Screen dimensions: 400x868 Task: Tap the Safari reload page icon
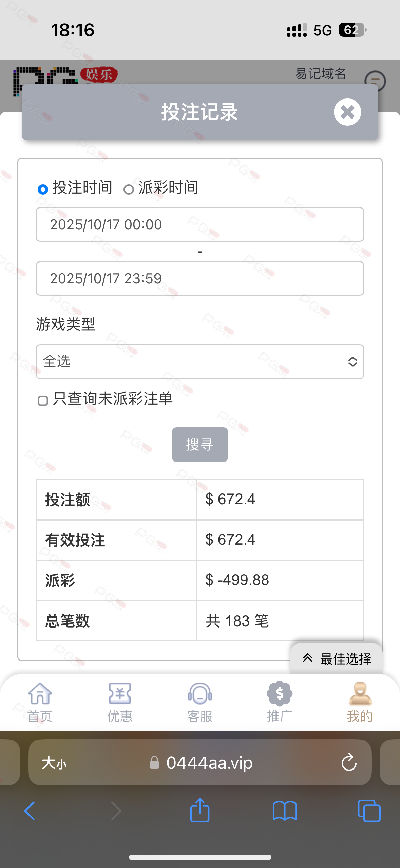[349, 763]
